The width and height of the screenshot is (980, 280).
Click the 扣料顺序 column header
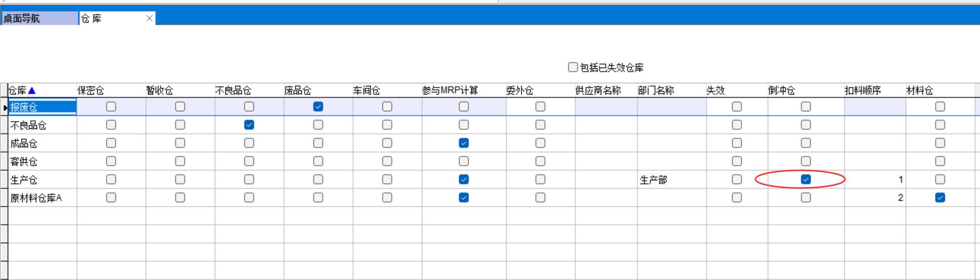tap(863, 90)
